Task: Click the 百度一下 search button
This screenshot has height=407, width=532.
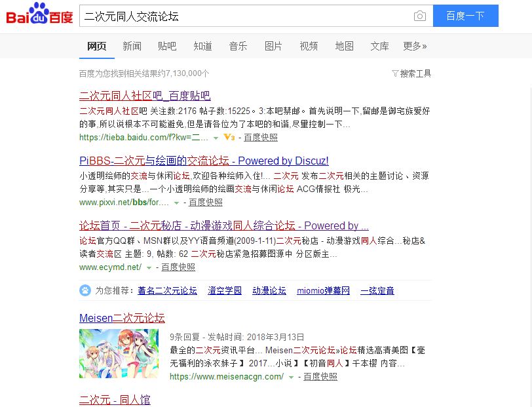Action: 465,16
